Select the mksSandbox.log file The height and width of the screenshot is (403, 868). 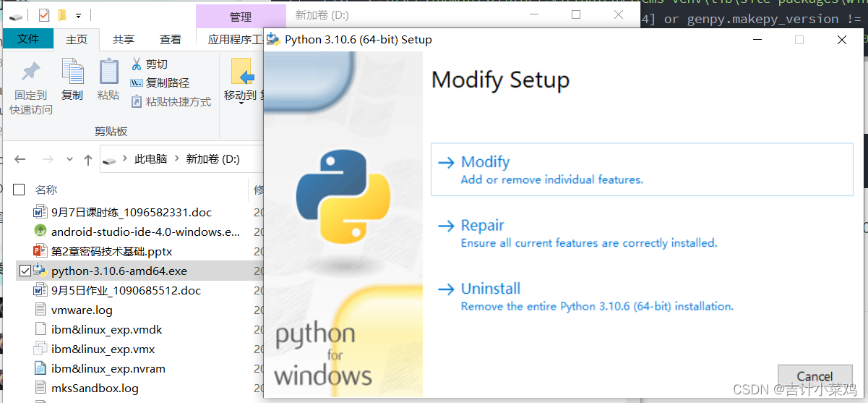click(x=95, y=388)
